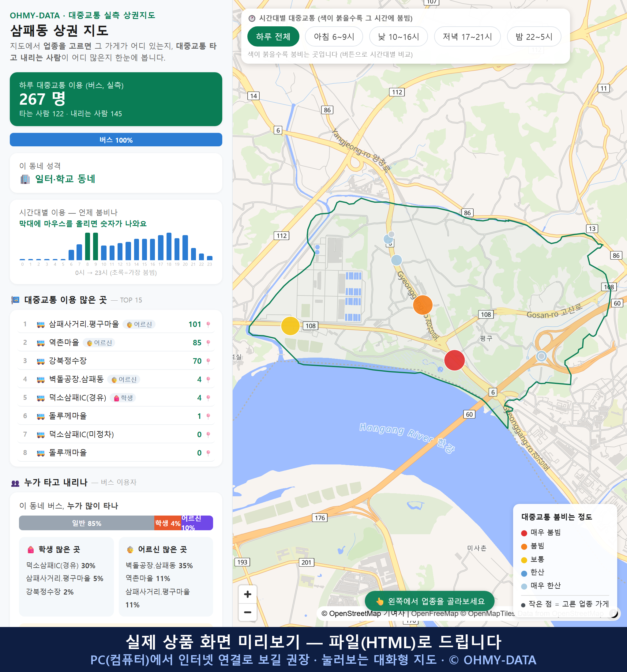
Task: Open the OpenMapTiles attribution link
Action: tap(488, 614)
